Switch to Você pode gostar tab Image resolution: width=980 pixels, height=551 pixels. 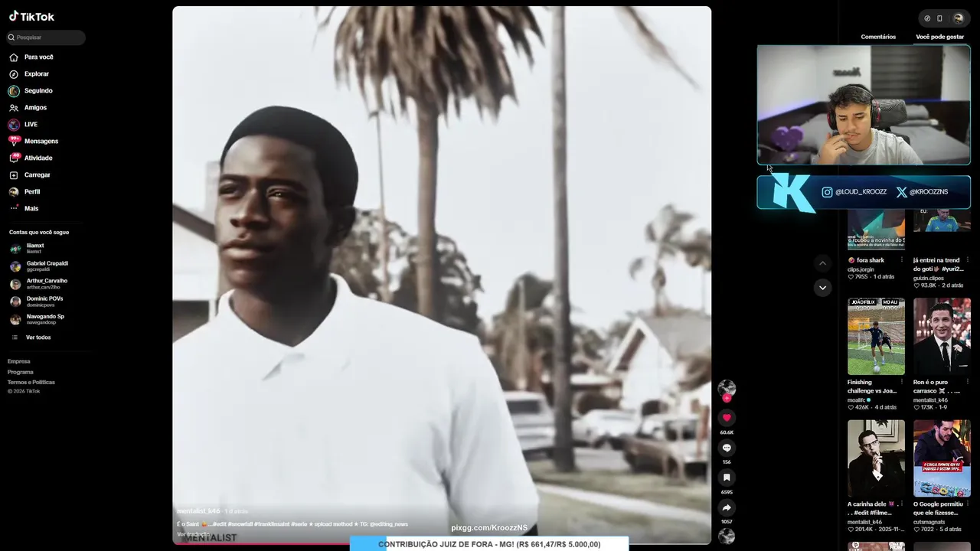(939, 37)
